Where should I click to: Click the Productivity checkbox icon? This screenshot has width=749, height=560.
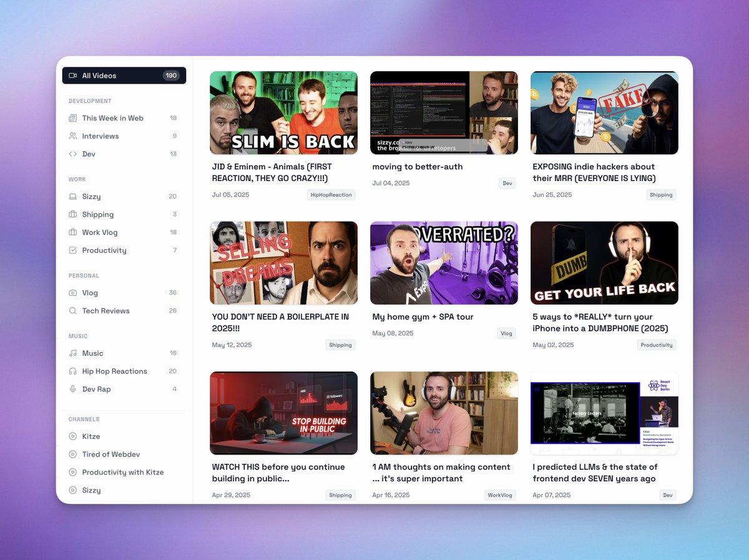pyautogui.click(x=73, y=250)
